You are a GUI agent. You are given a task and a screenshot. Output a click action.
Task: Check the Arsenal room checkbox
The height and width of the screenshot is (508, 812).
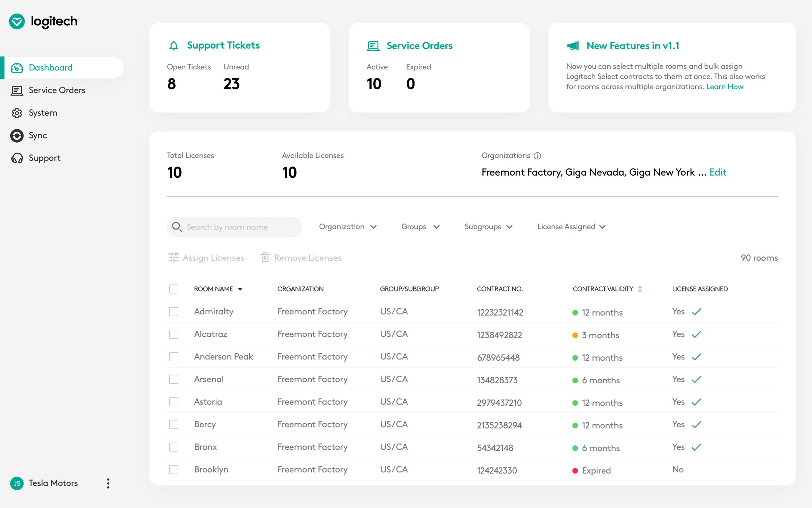point(174,379)
